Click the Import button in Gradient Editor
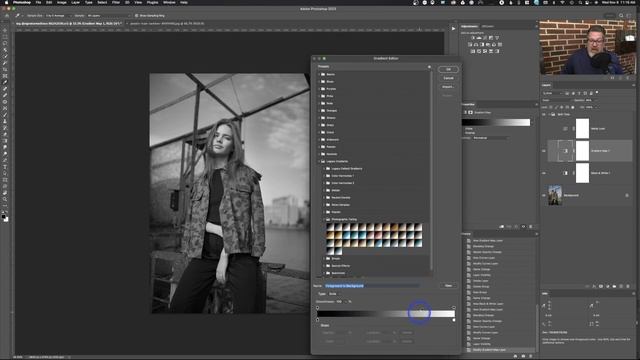 point(448,87)
